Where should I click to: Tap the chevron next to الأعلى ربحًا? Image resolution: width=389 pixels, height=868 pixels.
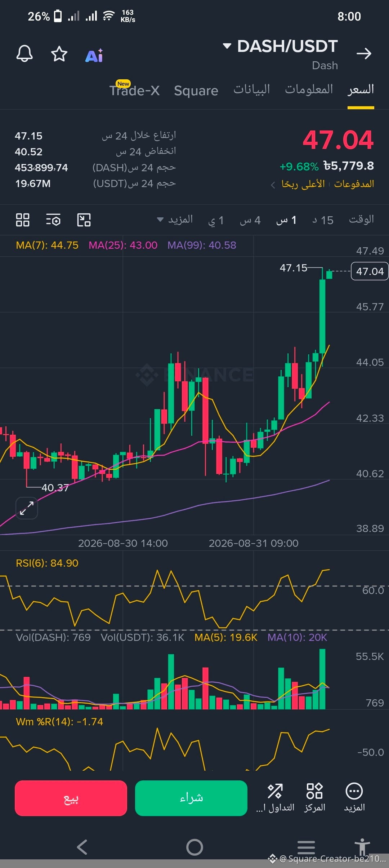coord(273,185)
